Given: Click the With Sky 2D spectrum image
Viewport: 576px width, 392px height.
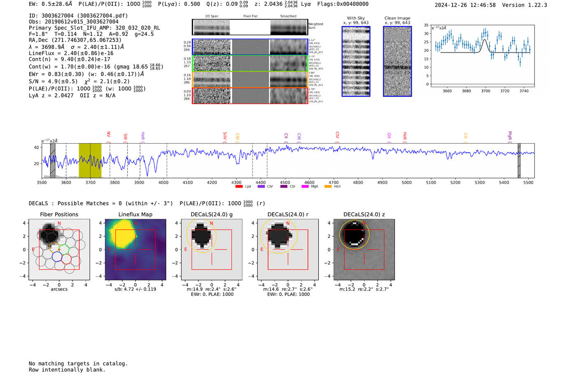Looking at the screenshot, I should click(356, 61).
